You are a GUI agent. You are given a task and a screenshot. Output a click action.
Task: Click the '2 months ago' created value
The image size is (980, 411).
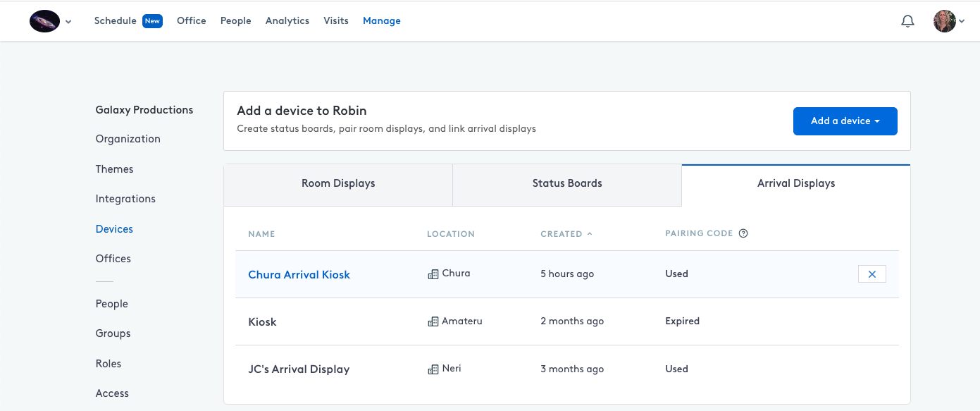click(x=572, y=321)
